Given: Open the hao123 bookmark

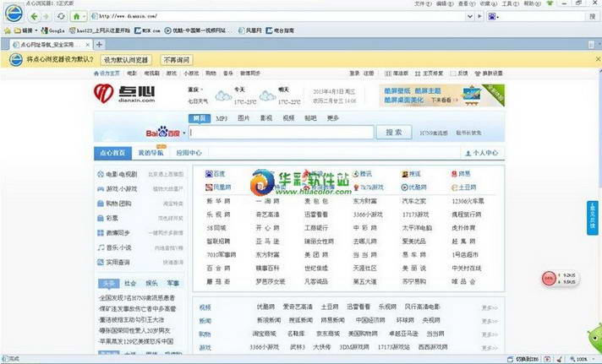Looking at the screenshot, I should [100, 30].
